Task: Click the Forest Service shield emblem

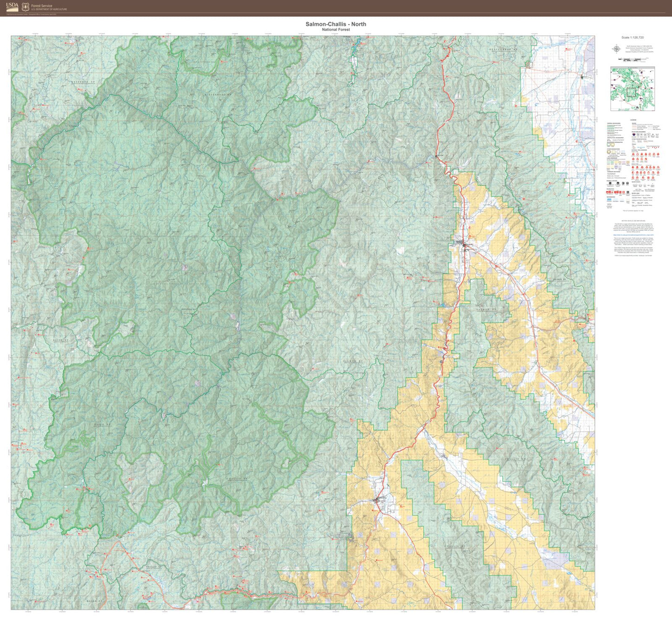Action: click(x=25, y=7)
